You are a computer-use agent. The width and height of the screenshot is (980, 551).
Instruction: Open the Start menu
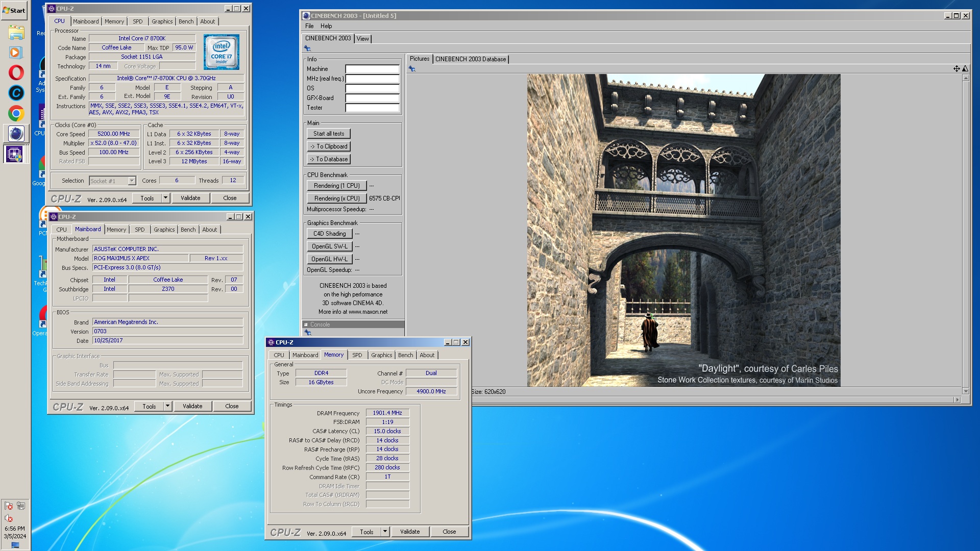(x=14, y=10)
